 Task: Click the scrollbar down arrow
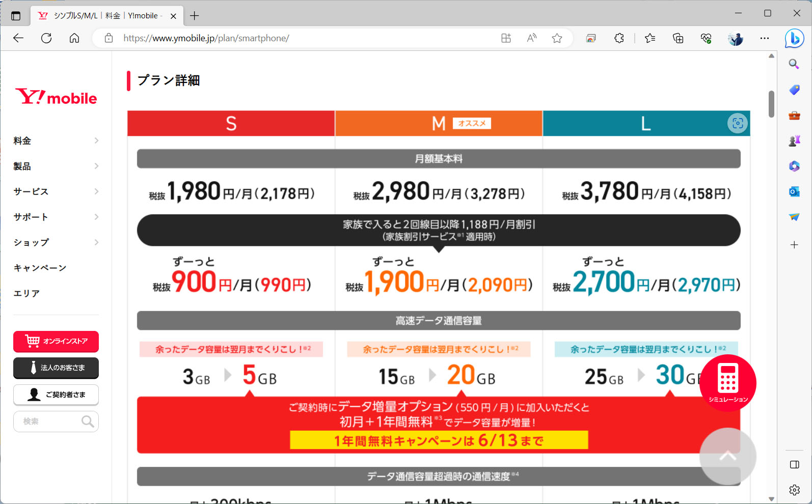(x=771, y=499)
